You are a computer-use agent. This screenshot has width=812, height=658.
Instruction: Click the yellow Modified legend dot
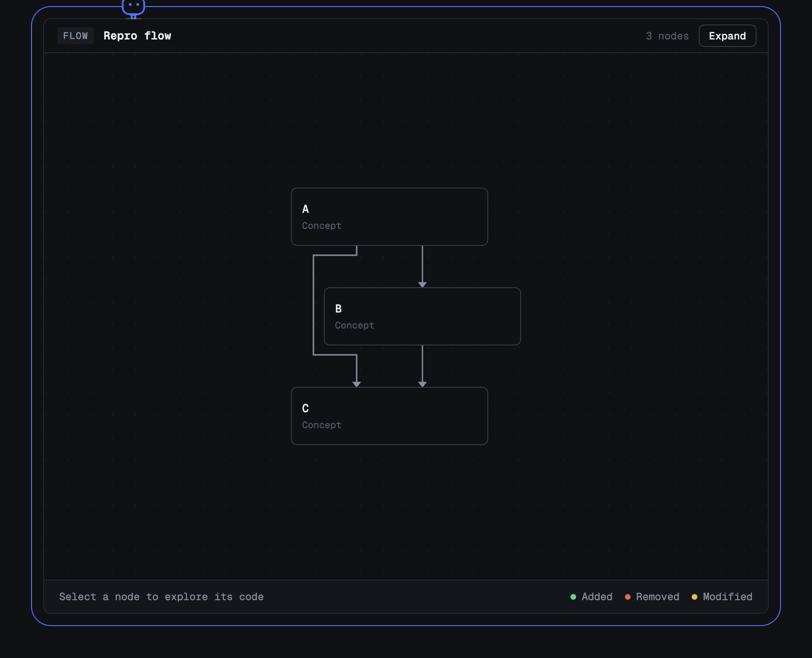pos(694,597)
